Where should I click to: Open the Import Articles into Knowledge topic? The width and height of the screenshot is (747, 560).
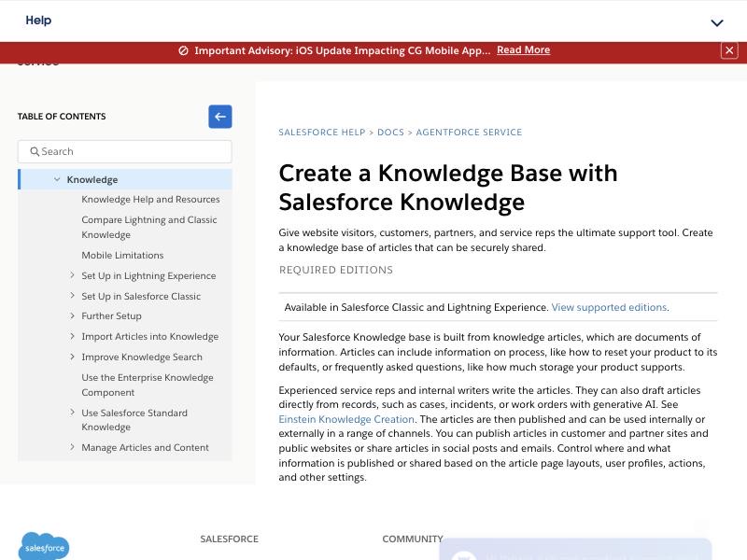point(150,337)
